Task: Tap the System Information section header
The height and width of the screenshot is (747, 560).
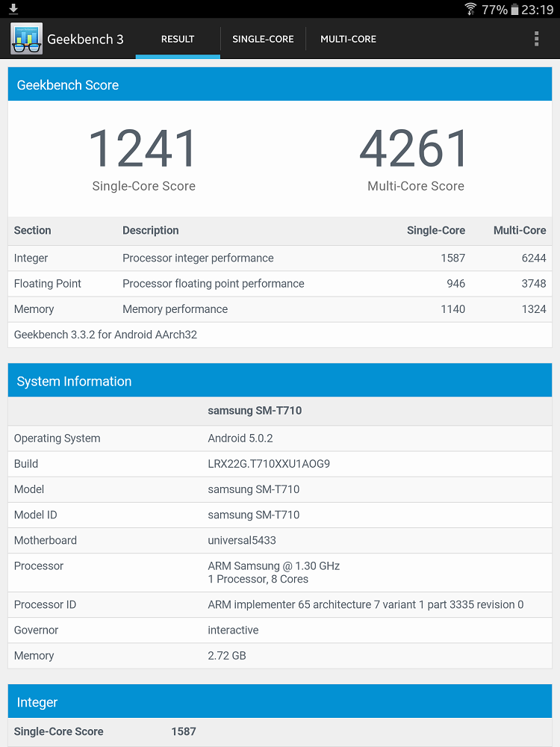Action: pos(280,381)
